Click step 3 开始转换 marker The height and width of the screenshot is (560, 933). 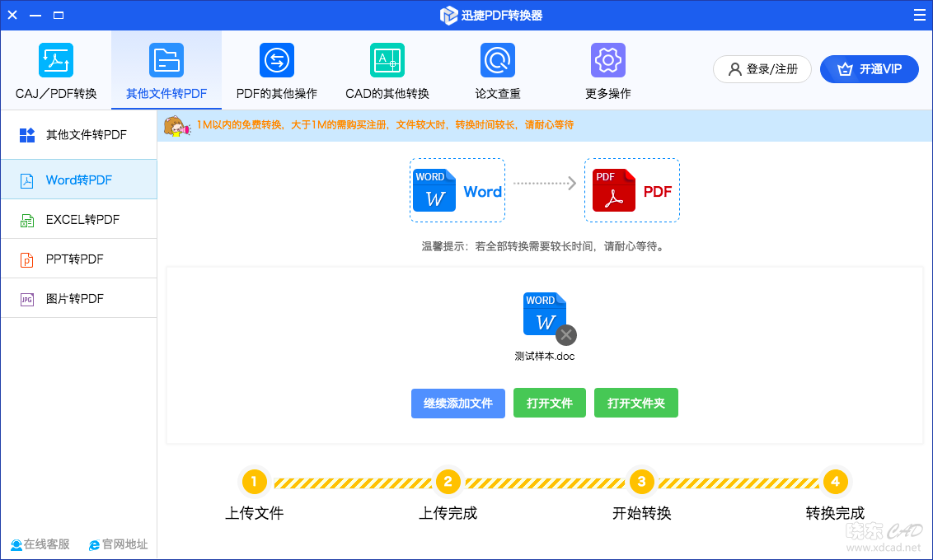coord(641,482)
